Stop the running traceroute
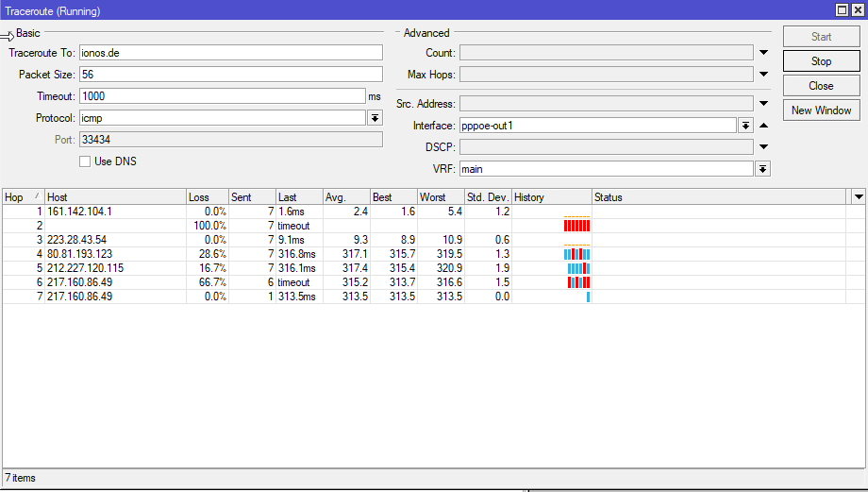This screenshot has width=868, height=492. coord(821,61)
